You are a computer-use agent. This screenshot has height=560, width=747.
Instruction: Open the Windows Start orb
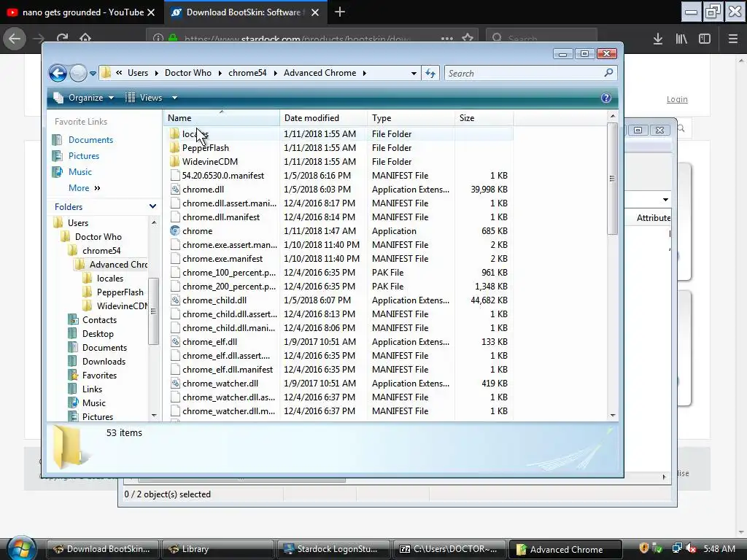pyautogui.click(x=20, y=548)
